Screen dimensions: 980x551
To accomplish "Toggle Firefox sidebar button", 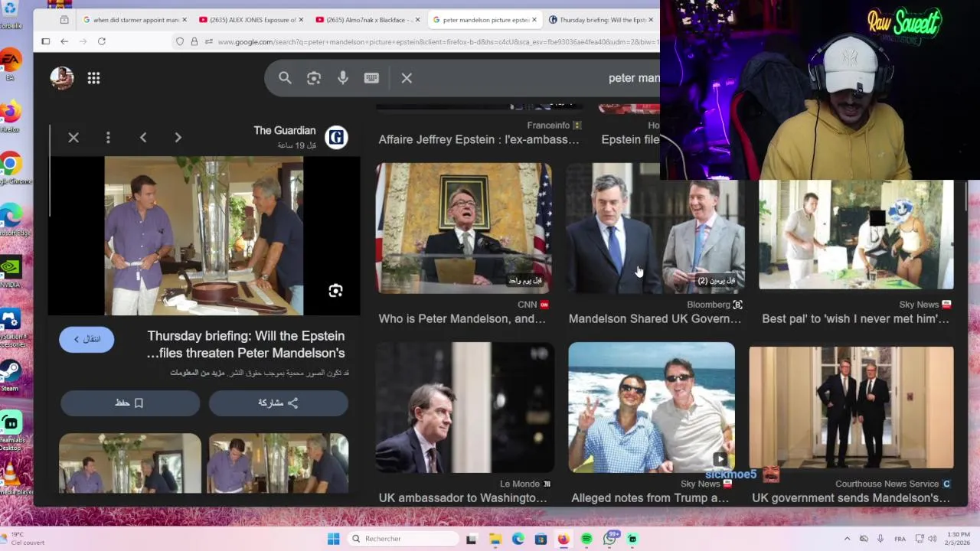I will 46,41.
